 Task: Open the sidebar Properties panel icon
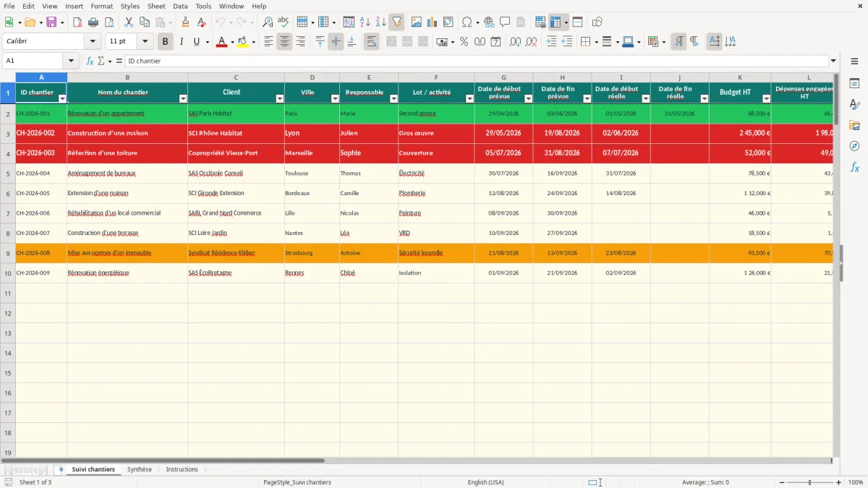[x=854, y=84]
